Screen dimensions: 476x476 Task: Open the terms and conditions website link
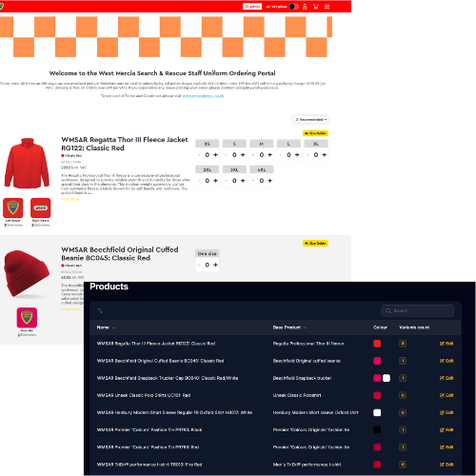click(x=203, y=95)
